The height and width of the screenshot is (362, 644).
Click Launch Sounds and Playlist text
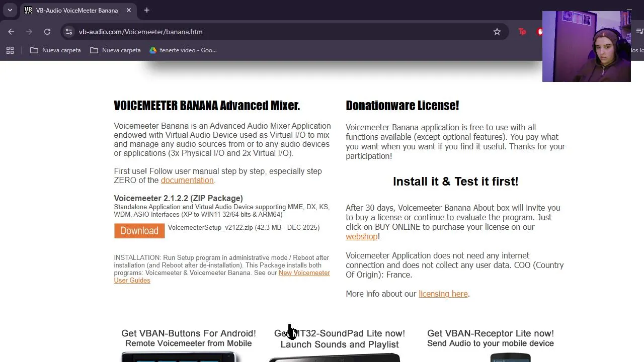[340, 344]
